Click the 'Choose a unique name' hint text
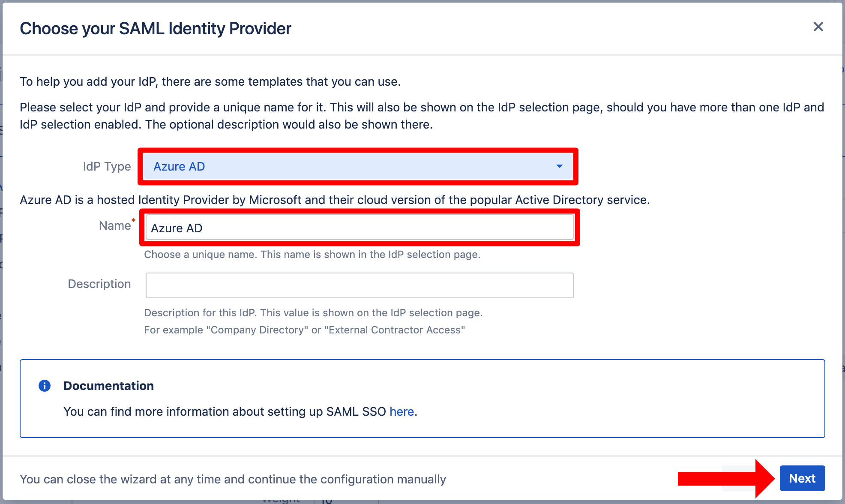 click(312, 255)
